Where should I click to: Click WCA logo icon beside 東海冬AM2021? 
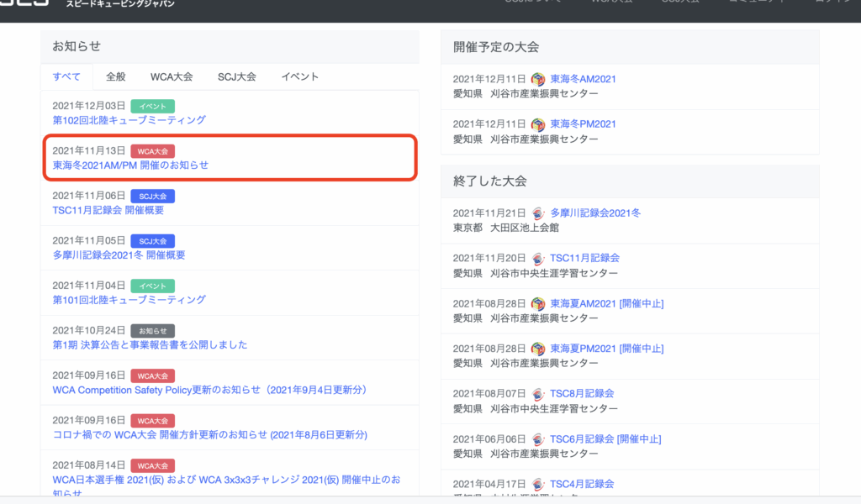coord(538,79)
